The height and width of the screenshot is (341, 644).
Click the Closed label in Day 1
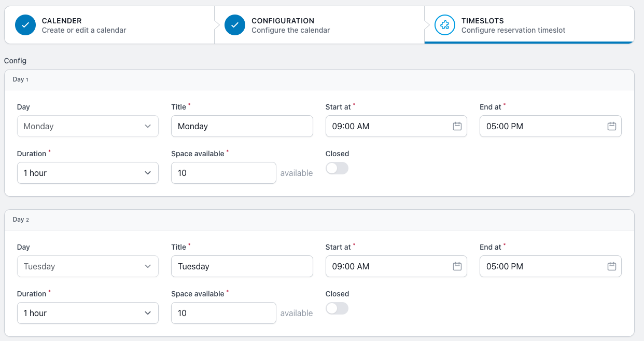(337, 154)
